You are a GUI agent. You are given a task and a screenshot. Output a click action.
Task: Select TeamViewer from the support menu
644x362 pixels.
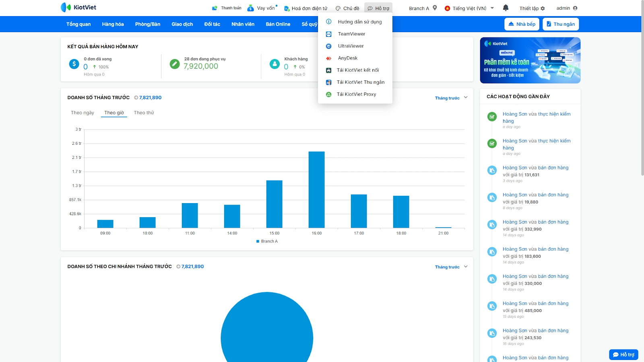pos(351,34)
